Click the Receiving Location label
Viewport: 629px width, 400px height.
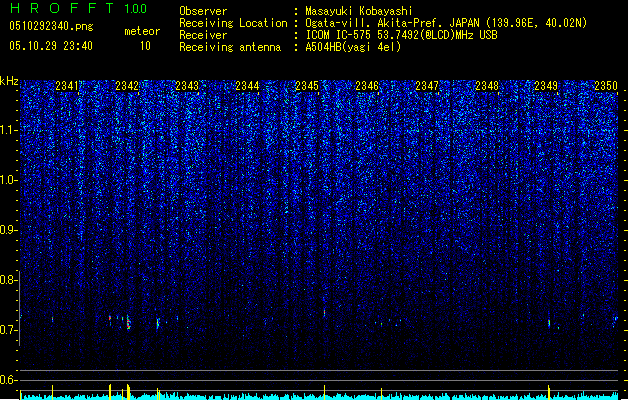coord(233,23)
